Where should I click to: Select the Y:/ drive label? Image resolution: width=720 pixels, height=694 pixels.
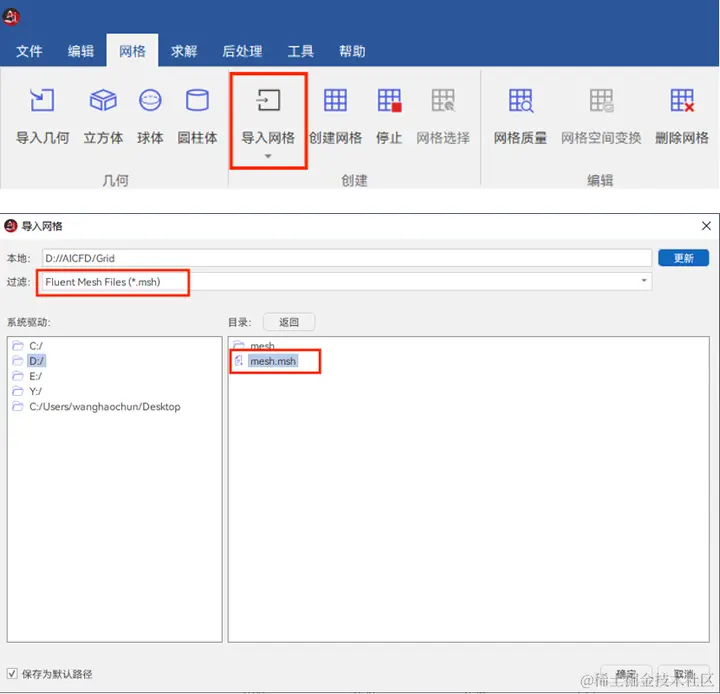click(x=35, y=391)
